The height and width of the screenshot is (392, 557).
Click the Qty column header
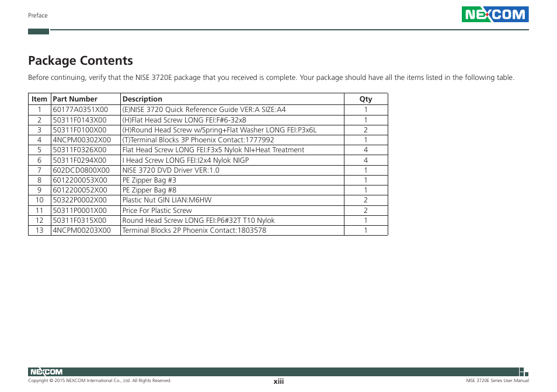tap(365, 99)
